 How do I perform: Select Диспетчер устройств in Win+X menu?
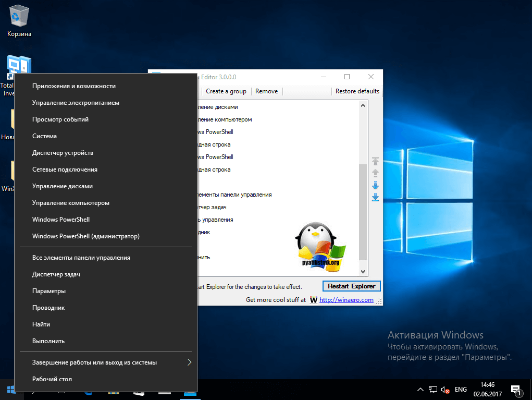pyautogui.click(x=63, y=153)
